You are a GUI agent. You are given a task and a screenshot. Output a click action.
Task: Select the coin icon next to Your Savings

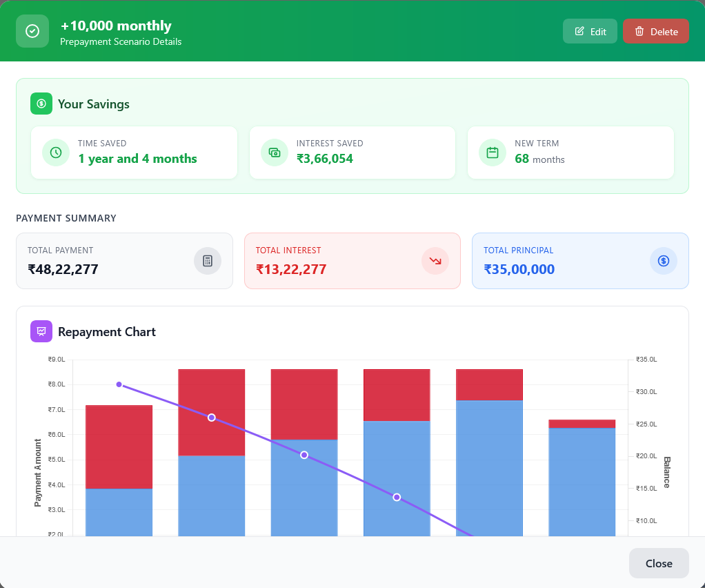click(x=41, y=104)
